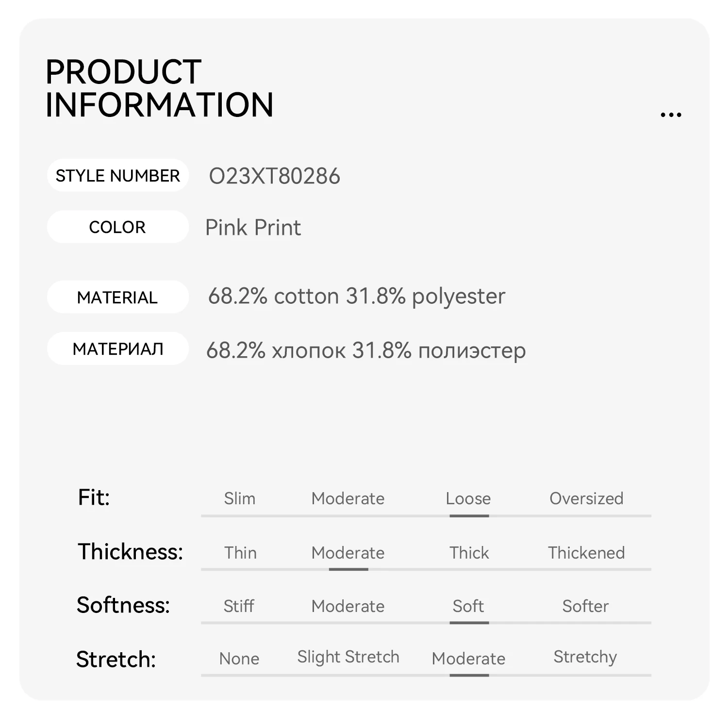
Task: Click the COLOR label pill
Action: click(117, 227)
